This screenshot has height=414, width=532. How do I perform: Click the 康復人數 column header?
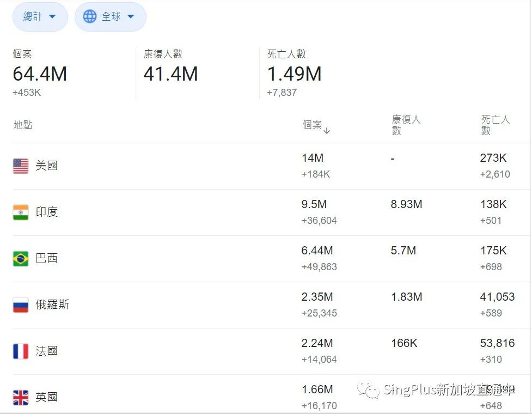pyautogui.click(x=406, y=125)
